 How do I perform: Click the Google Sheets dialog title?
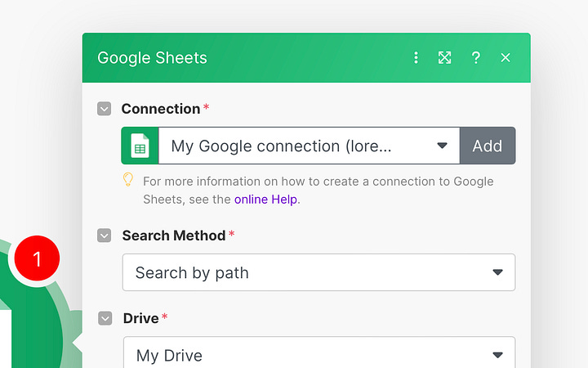(152, 58)
